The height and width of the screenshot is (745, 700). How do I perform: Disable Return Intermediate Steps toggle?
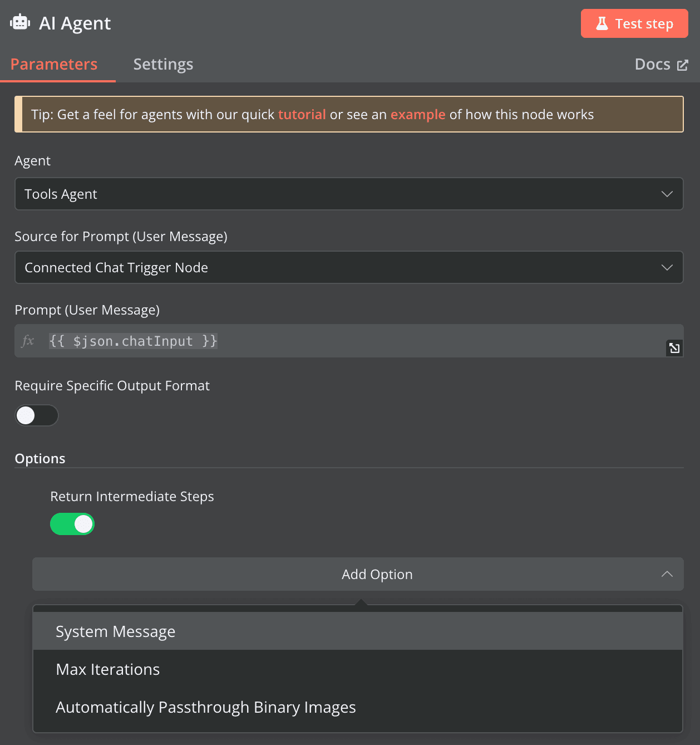click(x=72, y=524)
